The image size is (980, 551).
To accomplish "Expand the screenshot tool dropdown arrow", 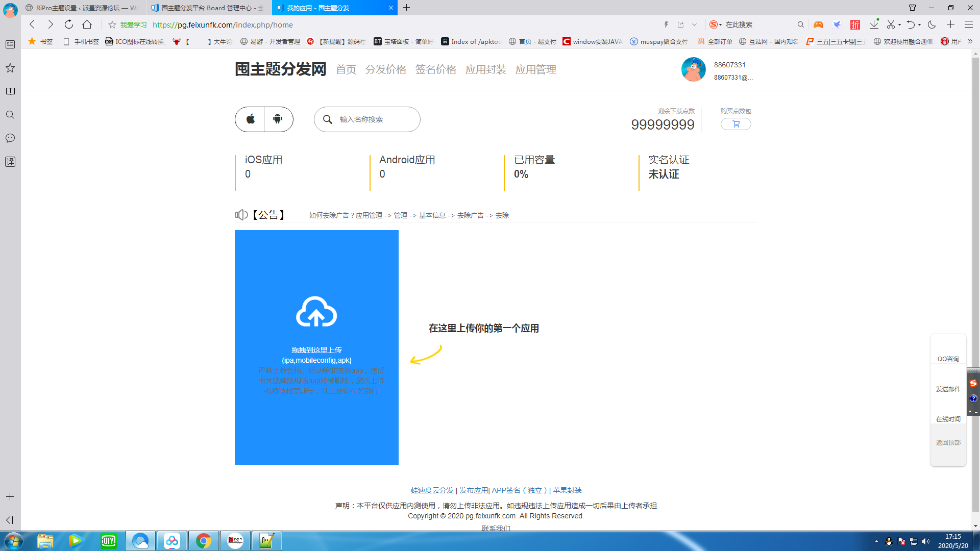I will coord(899,24).
